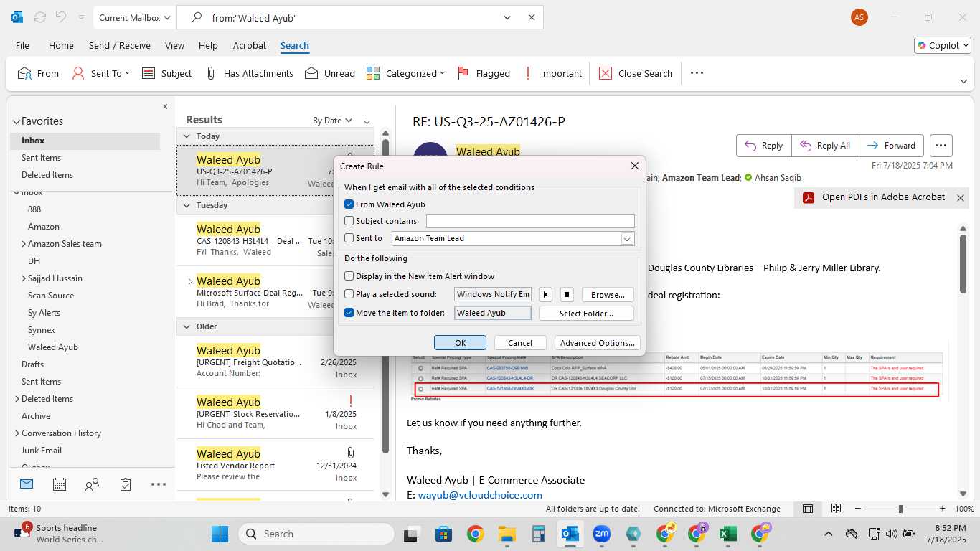Open the View tab
This screenshot has height=551, width=980.
pyautogui.click(x=174, y=45)
